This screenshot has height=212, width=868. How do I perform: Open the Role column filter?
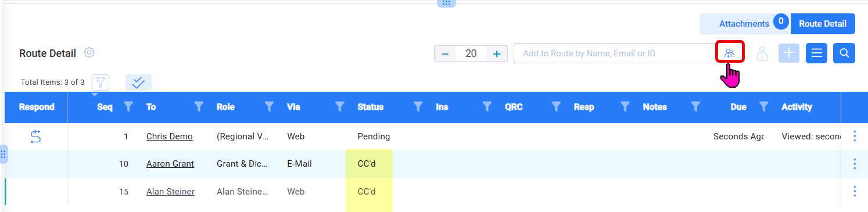pyautogui.click(x=269, y=106)
